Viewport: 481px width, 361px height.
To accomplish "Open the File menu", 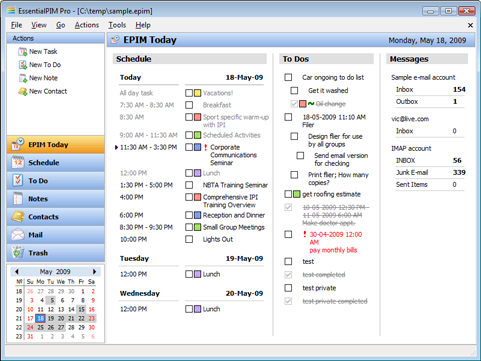I will click(16, 25).
